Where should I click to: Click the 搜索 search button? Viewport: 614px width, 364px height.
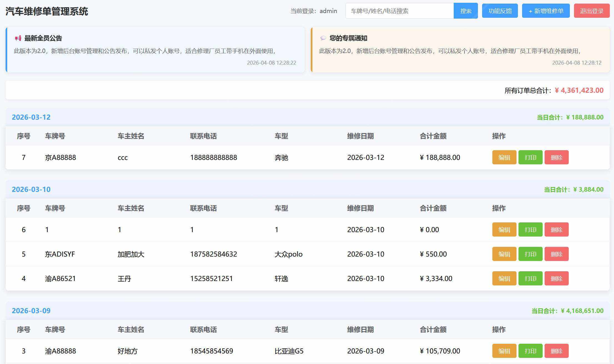pos(465,11)
